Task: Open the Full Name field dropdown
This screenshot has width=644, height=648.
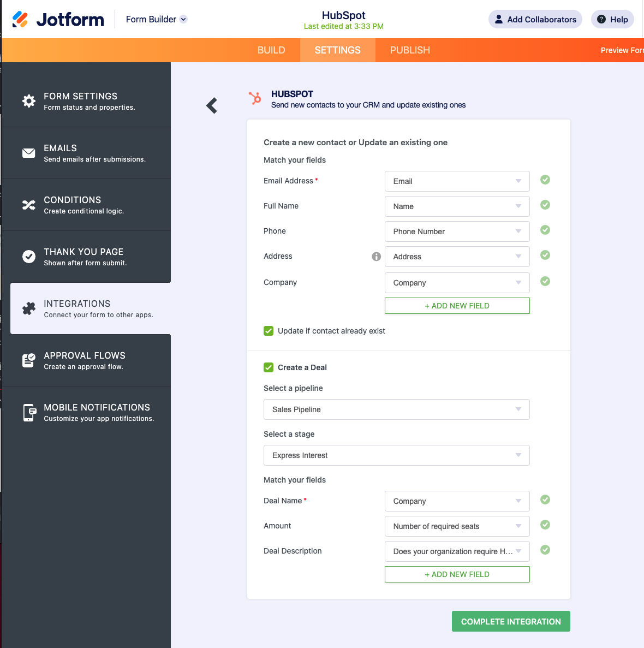Action: click(x=457, y=207)
